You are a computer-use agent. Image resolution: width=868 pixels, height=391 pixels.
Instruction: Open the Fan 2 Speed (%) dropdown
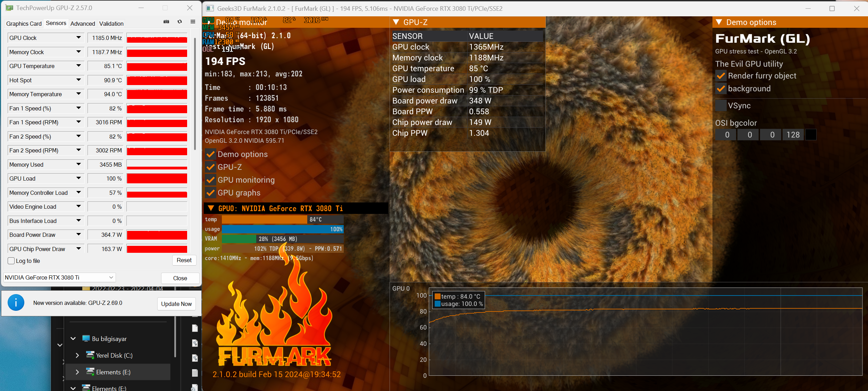tap(79, 136)
